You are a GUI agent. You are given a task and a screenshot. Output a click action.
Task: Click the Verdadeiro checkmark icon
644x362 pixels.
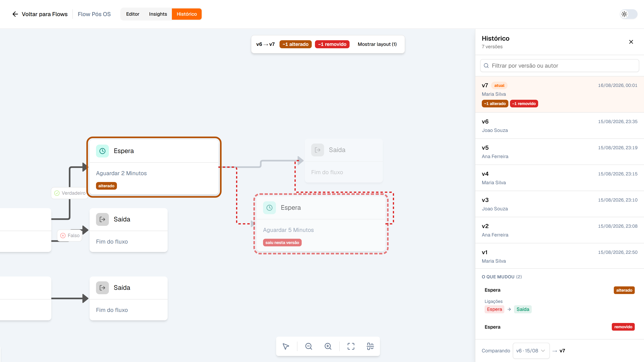[57, 193]
